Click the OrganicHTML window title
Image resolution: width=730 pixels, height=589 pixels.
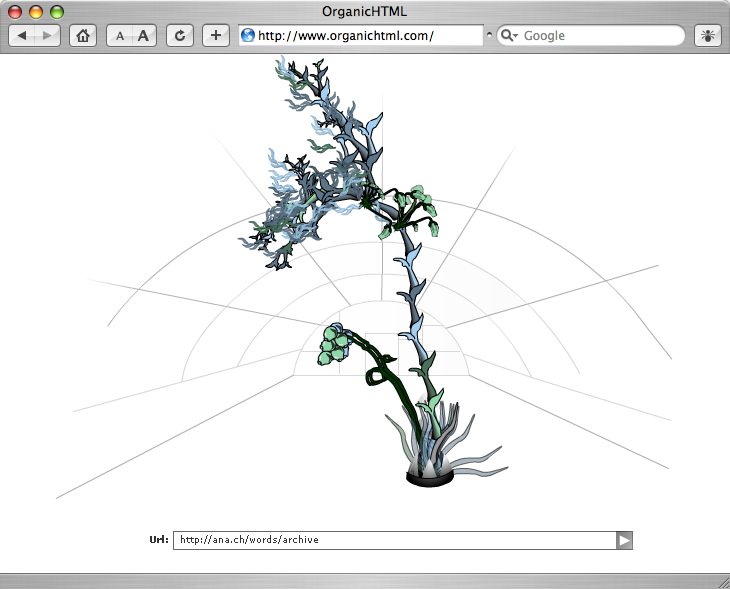click(365, 12)
